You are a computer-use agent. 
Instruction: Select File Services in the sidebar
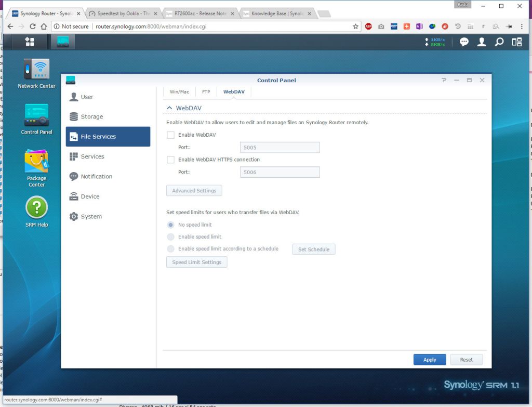[x=108, y=137]
